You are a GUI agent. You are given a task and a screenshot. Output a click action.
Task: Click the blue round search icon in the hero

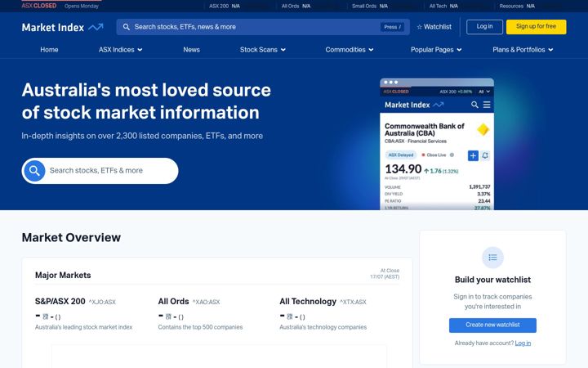[x=34, y=171]
